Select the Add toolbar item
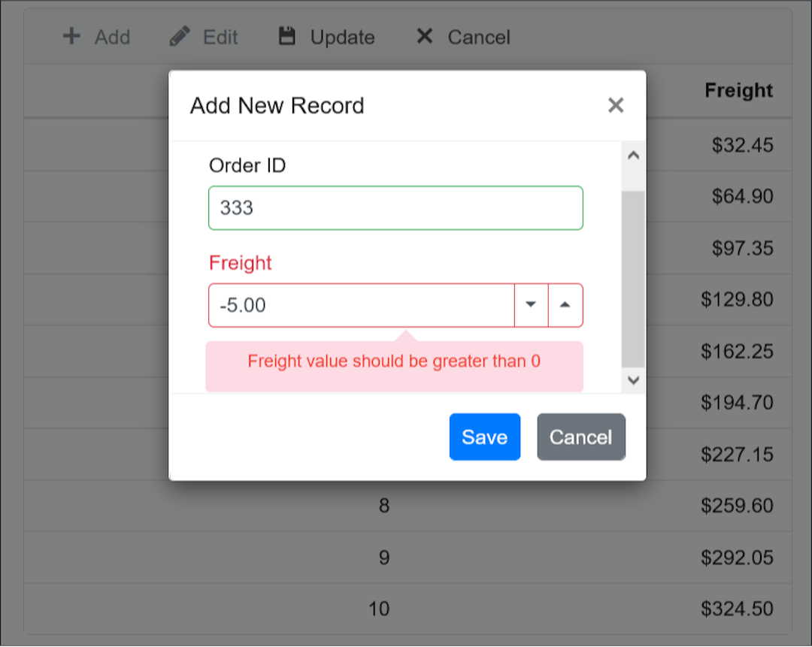Screen dimensions: 812x647 (97, 36)
